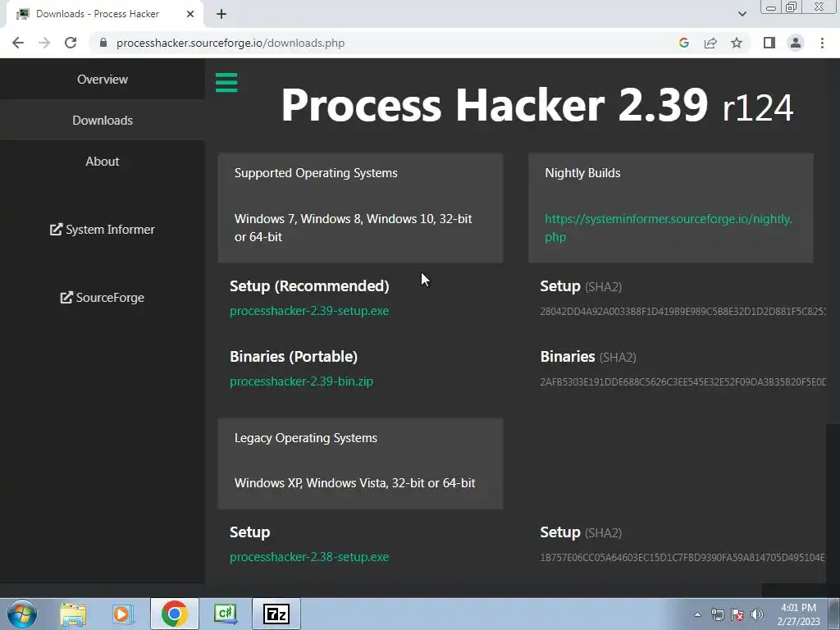Click the network tray icon
The height and width of the screenshot is (630, 840).
pyautogui.click(x=717, y=614)
